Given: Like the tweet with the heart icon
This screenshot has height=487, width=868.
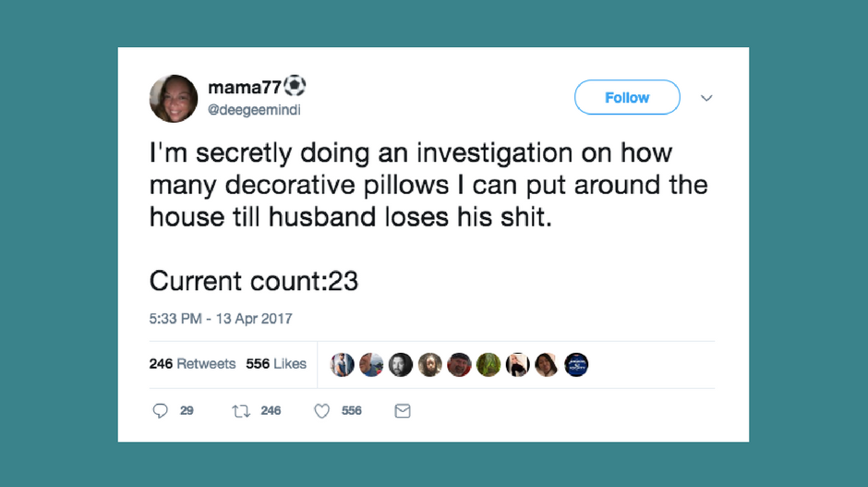Looking at the screenshot, I should pos(322,411).
